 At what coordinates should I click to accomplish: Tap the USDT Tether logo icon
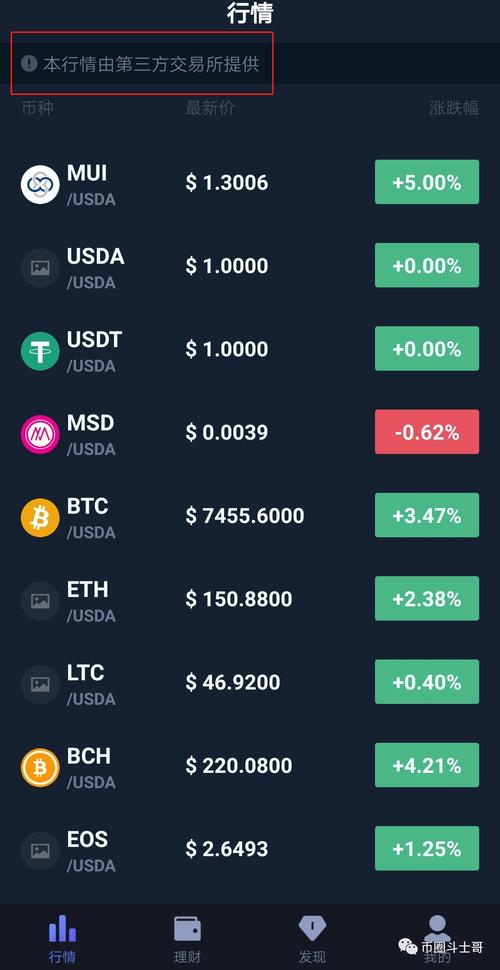(x=40, y=350)
